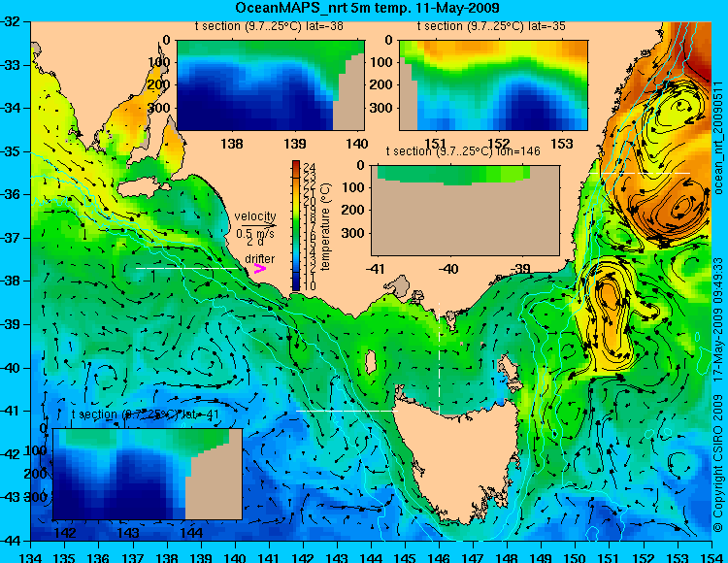The width and height of the screenshot is (728, 563).
Task: Click the '-35' latitude axis label
Action: point(12,151)
